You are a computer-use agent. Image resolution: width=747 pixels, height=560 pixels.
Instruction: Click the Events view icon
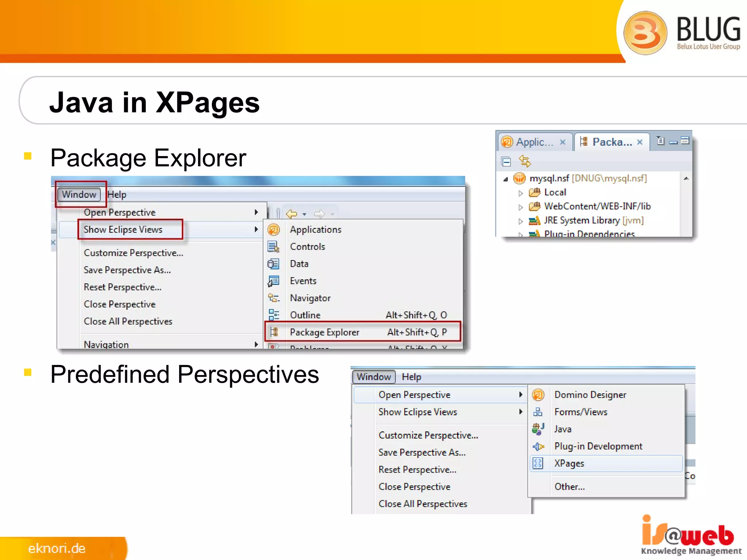[x=274, y=281]
